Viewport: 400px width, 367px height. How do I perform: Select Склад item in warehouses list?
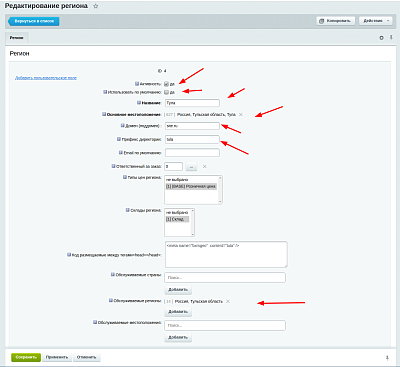coord(177,219)
